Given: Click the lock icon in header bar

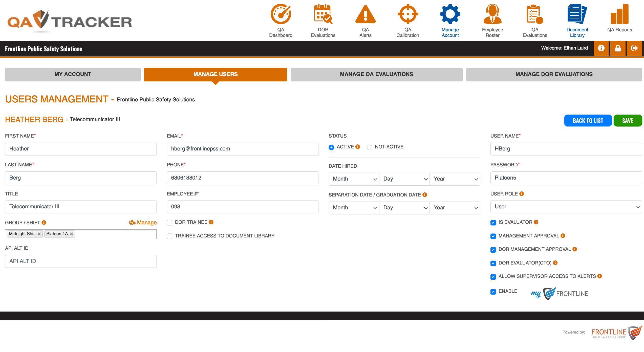Looking at the screenshot, I should click(618, 48).
